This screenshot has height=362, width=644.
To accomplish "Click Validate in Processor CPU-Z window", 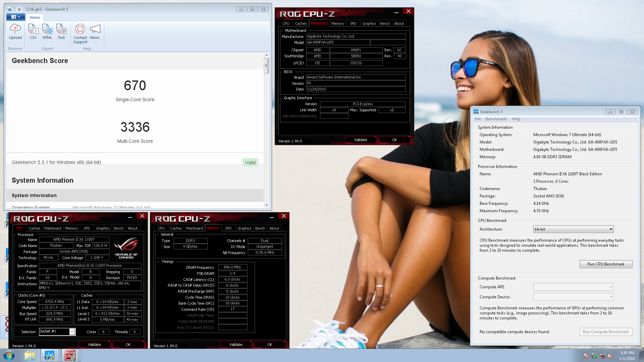I will tap(94, 345).
